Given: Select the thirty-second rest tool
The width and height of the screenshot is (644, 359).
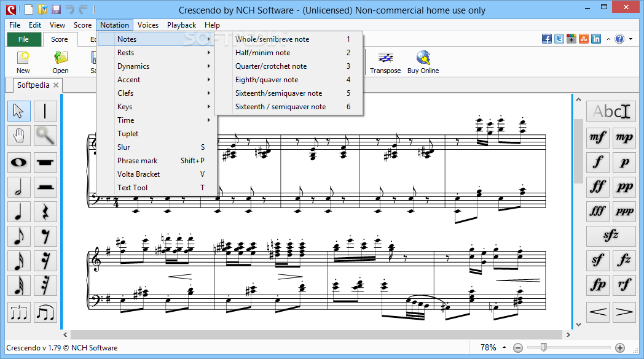Looking at the screenshot, I should (x=45, y=285).
